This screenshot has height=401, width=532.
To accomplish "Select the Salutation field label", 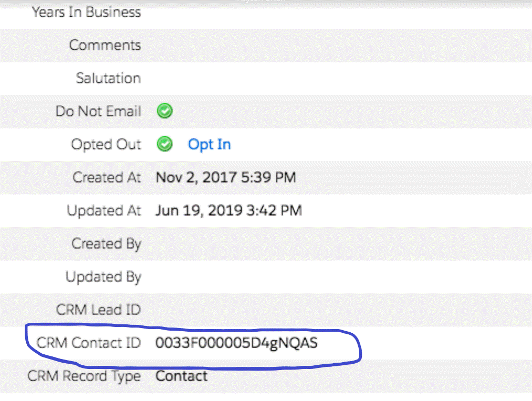I will 108,78.
